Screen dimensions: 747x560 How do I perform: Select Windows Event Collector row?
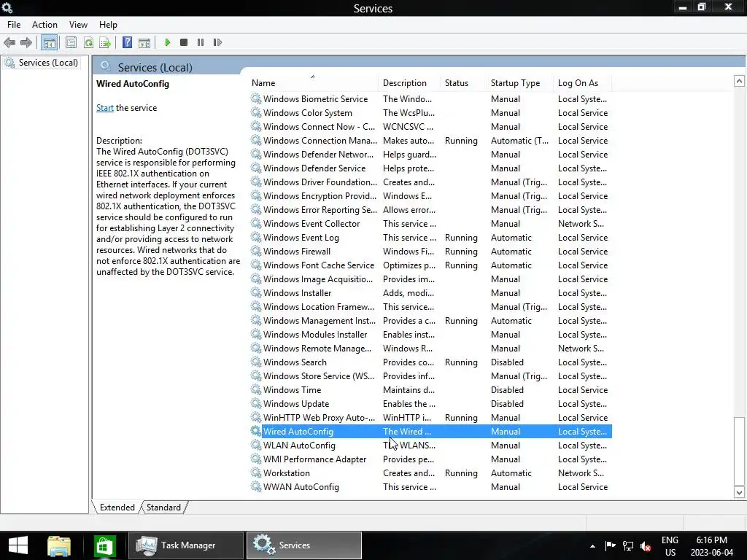[430, 223]
